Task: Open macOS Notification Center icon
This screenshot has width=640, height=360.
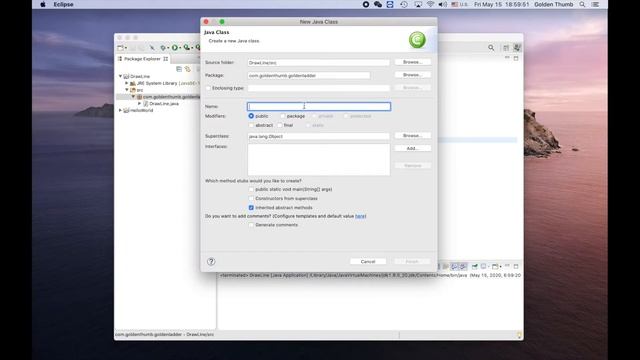Action: coord(596,4)
